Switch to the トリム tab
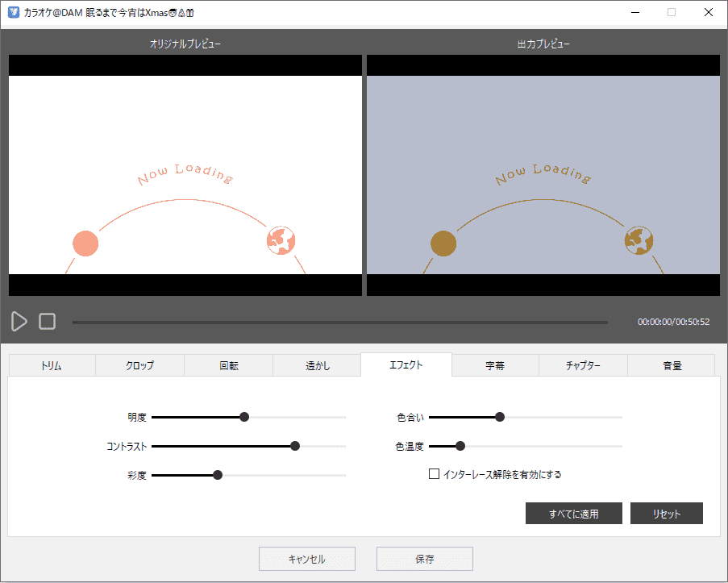The height and width of the screenshot is (583, 728). (52, 365)
